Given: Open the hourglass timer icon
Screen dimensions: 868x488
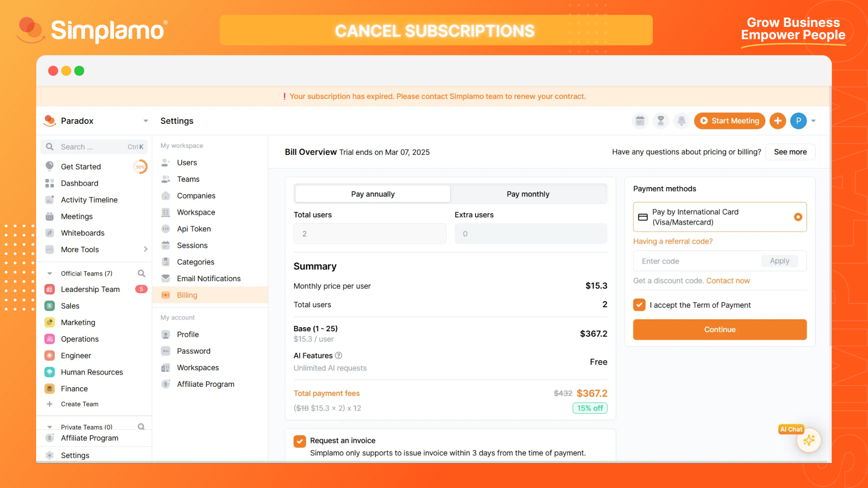Looking at the screenshot, I should tap(660, 121).
